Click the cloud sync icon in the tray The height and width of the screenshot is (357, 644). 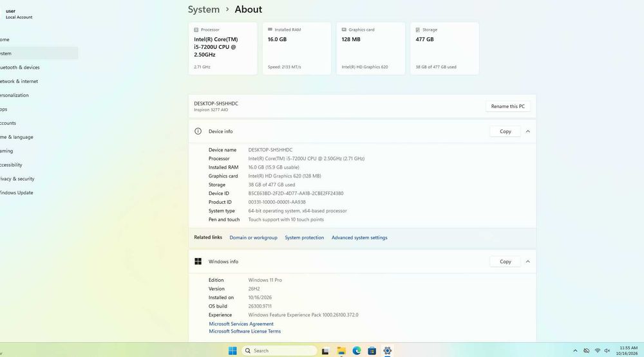587,351
